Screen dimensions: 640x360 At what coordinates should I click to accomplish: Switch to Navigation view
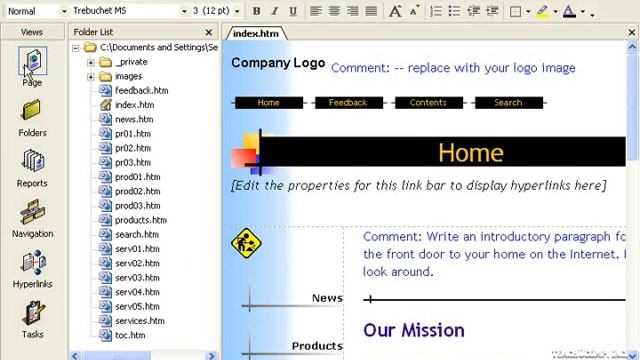(x=32, y=218)
